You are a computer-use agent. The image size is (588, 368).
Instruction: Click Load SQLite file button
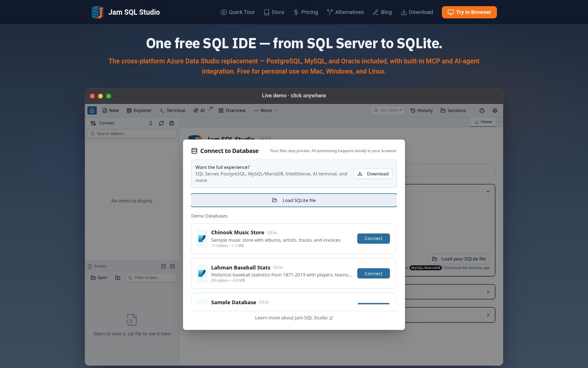(294, 200)
